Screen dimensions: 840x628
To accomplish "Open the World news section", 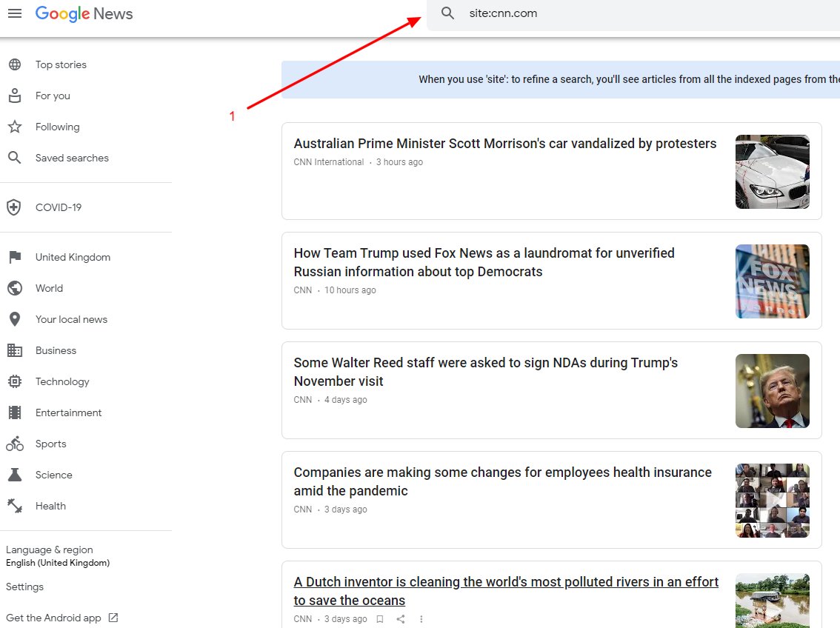I will (x=49, y=288).
